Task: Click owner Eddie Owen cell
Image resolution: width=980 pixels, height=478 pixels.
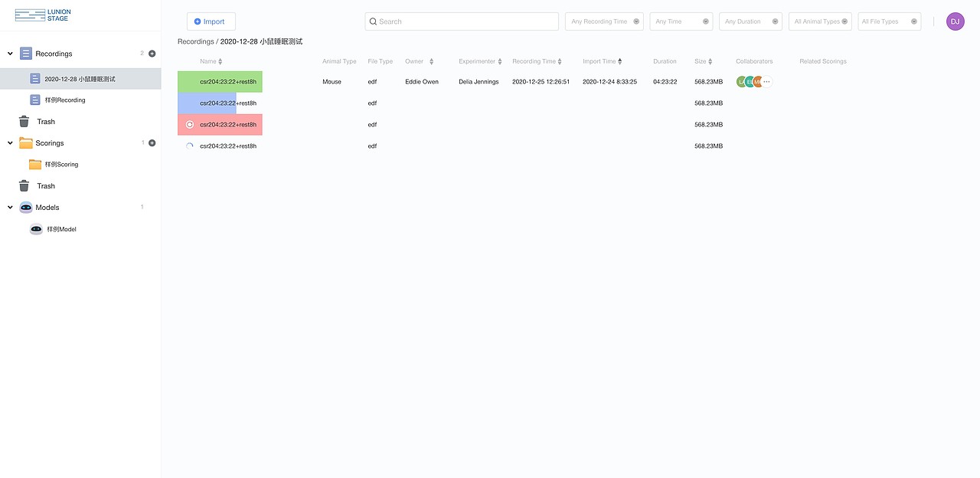Action: [x=422, y=82]
